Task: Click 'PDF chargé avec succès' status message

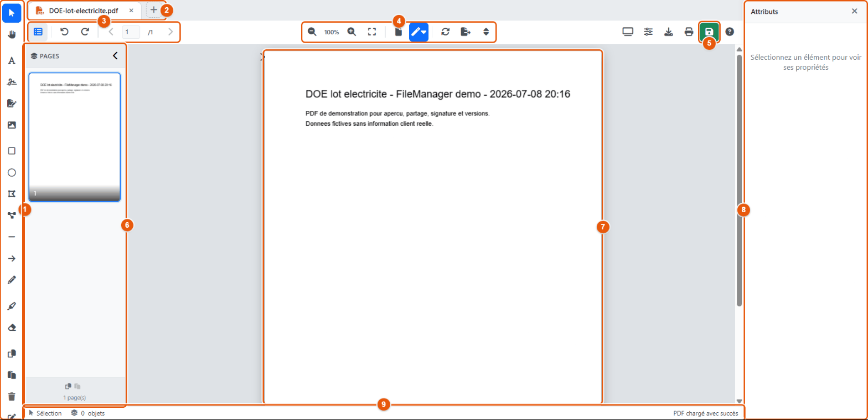Action: 705,413
